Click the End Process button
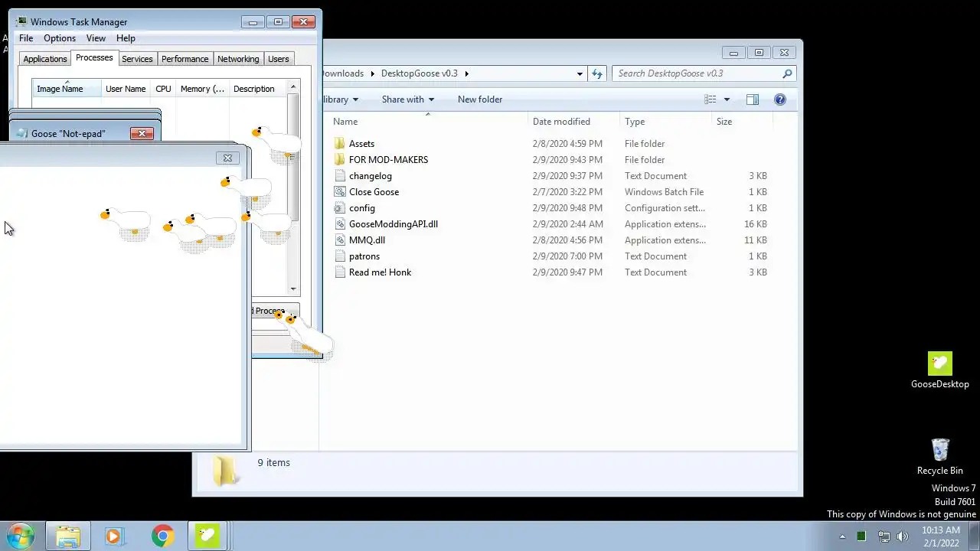Screen dimensions: 980x551 coord(275,311)
